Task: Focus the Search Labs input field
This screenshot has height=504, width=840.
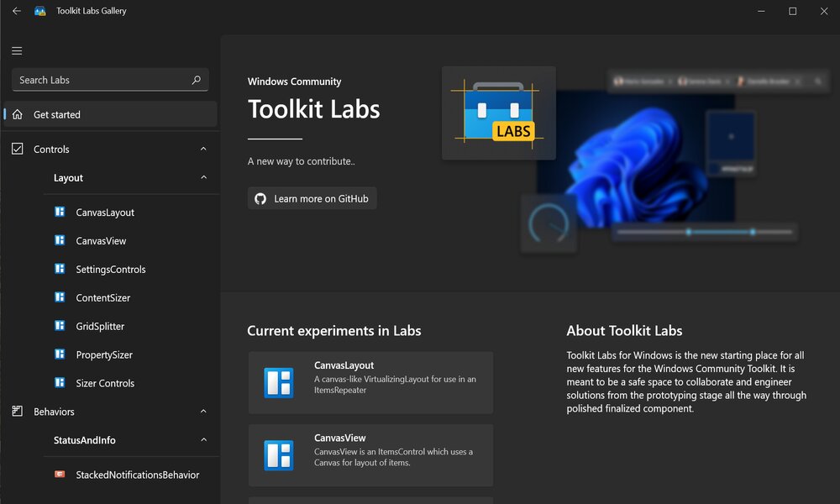Action: 110,80
